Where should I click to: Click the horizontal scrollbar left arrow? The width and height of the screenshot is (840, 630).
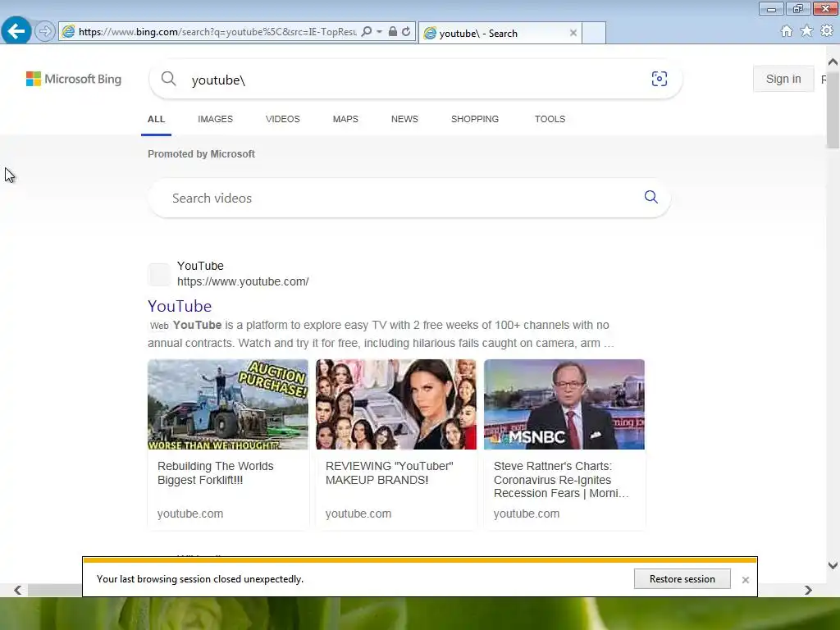click(18, 590)
